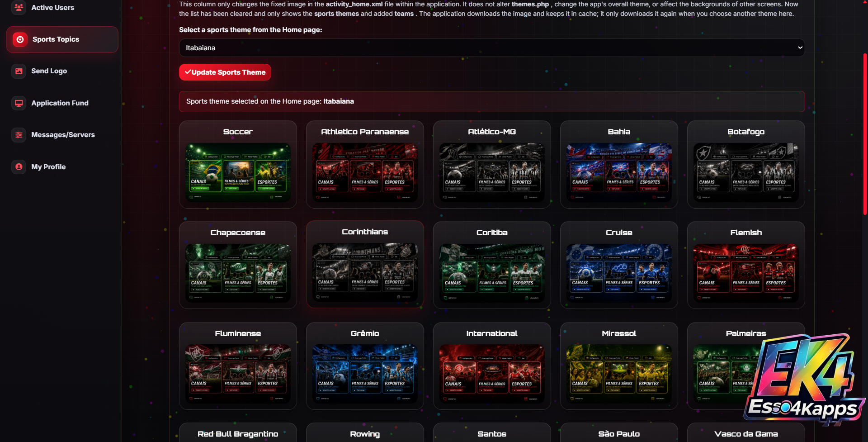Open the sports theme dropdown showing Itabaiana
The image size is (868, 442).
[491, 48]
